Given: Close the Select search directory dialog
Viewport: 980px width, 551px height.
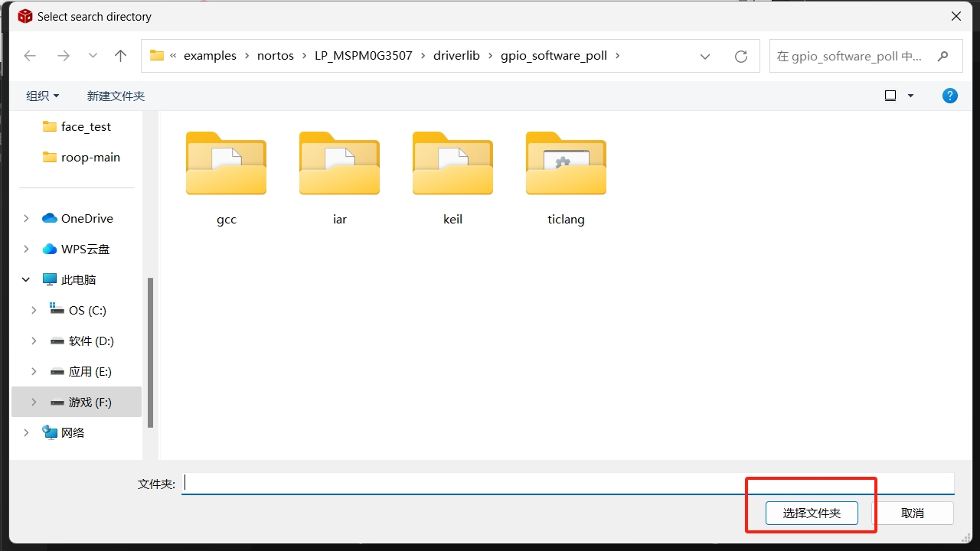Looking at the screenshot, I should 956,16.
